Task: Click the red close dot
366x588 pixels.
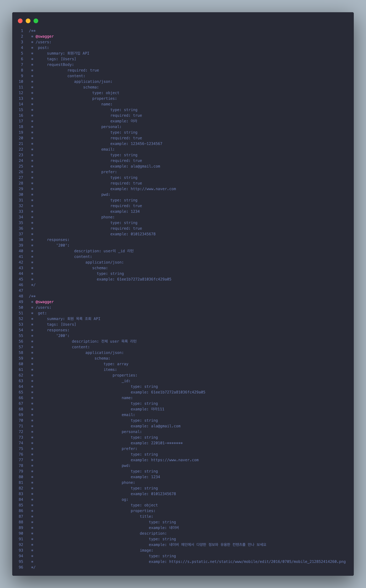Action: [x=20, y=21]
